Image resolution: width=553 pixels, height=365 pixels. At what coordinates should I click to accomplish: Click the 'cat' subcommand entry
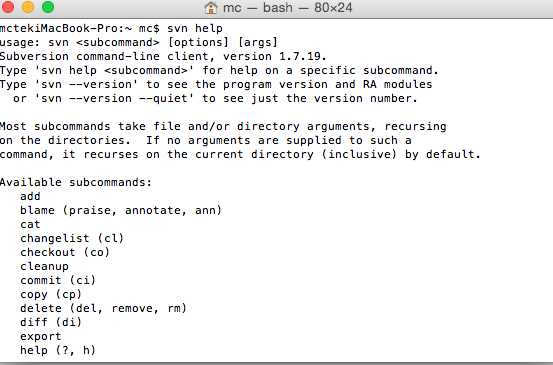click(x=30, y=224)
